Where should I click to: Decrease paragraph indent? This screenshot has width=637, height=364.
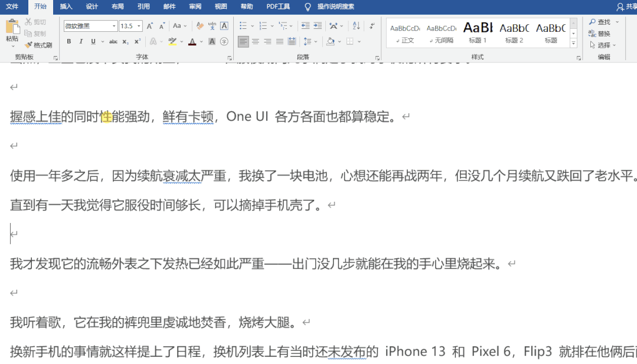pos(305,26)
